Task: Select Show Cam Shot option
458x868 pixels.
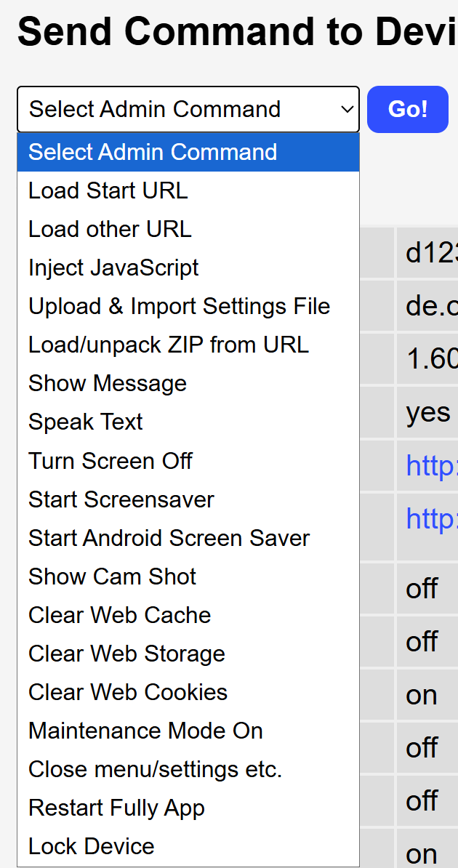Action: tap(113, 576)
